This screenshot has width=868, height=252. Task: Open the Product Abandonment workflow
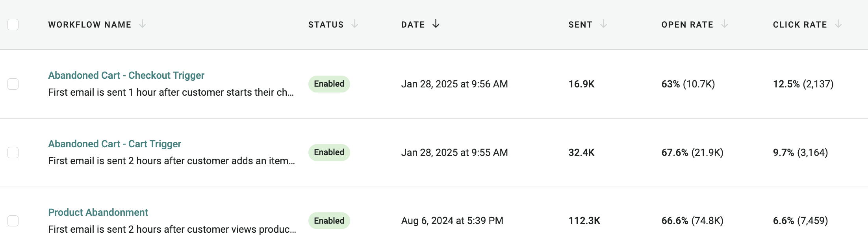click(98, 212)
